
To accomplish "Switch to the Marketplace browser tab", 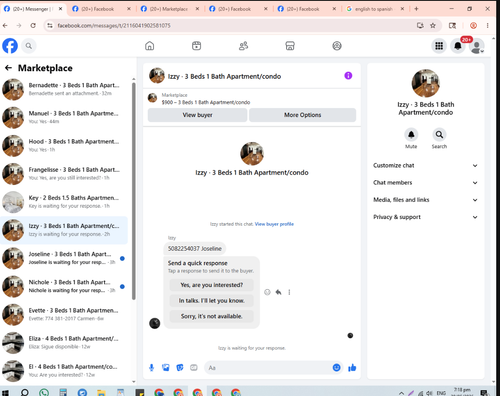I will coord(169,9).
